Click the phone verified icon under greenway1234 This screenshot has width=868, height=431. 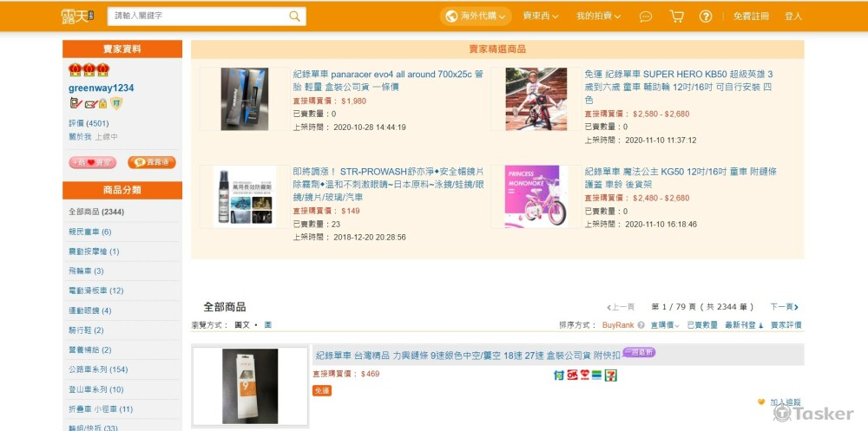pyautogui.click(x=76, y=103)
